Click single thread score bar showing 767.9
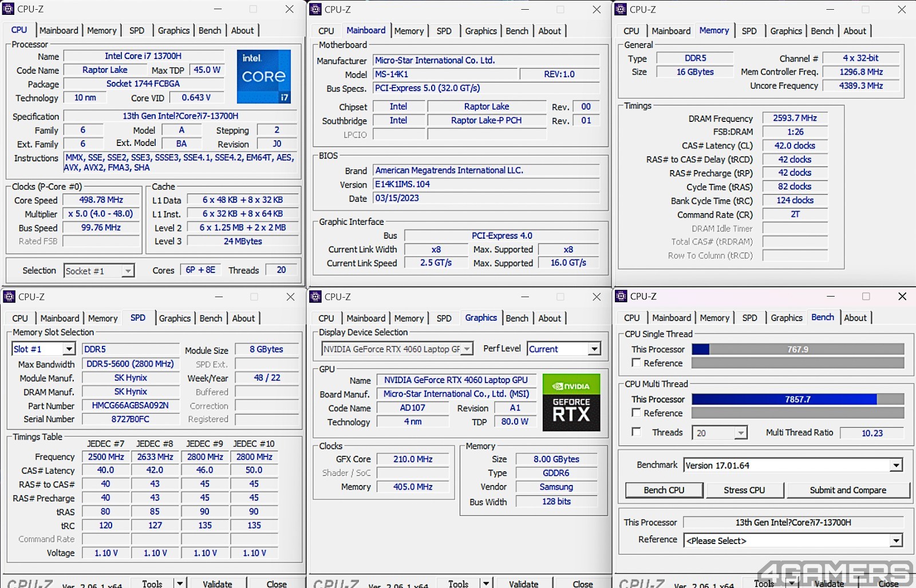 tap(797, 349)
